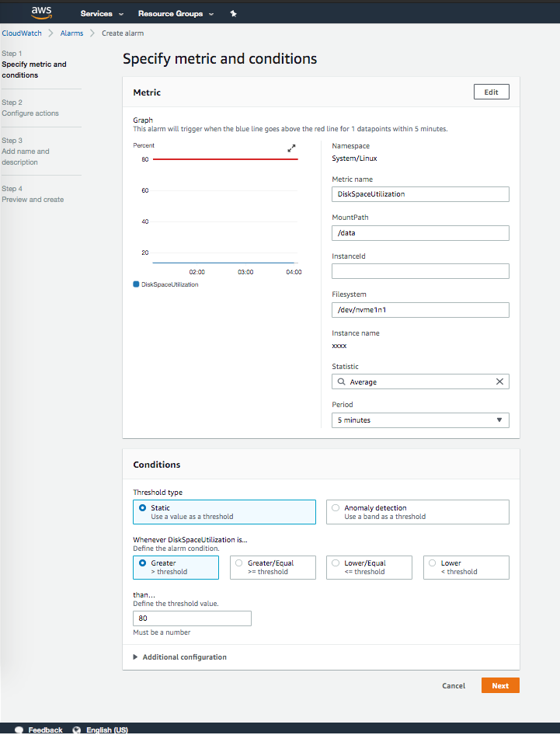Open the Services dropdown menu

pyautogui.click(x=102, y=14)
